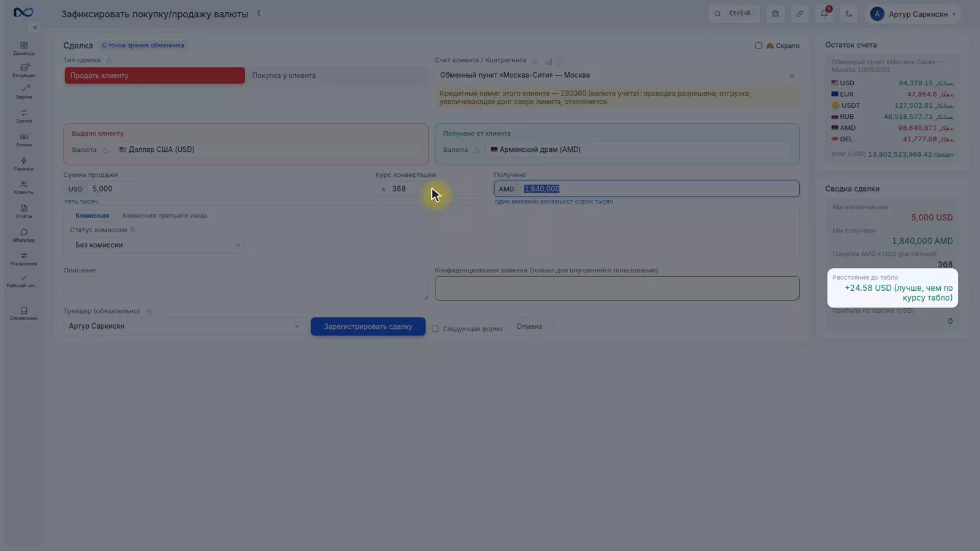Open the Дашборд sidebar icon
Image resolution: width=980 pixels, height=551 pixels.
tap(23, 48)
